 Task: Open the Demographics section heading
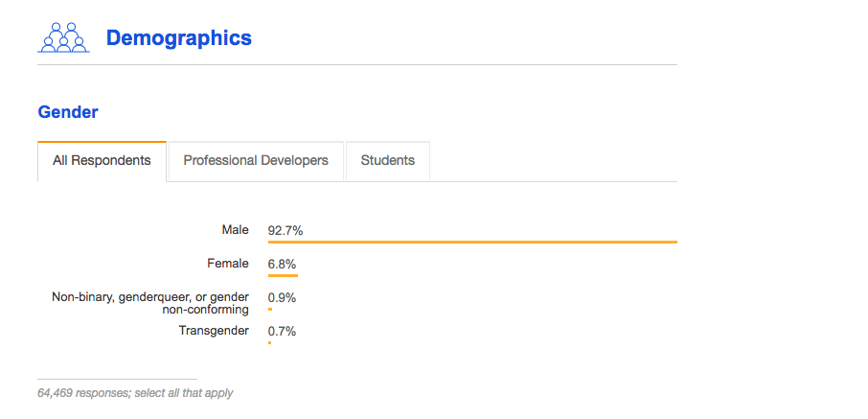coord(179,38)
